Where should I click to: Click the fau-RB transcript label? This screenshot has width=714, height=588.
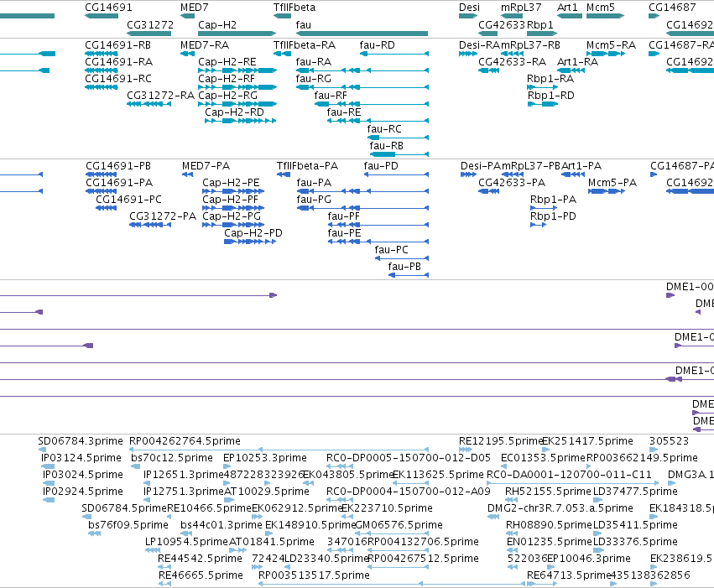(x=387, y=146)
